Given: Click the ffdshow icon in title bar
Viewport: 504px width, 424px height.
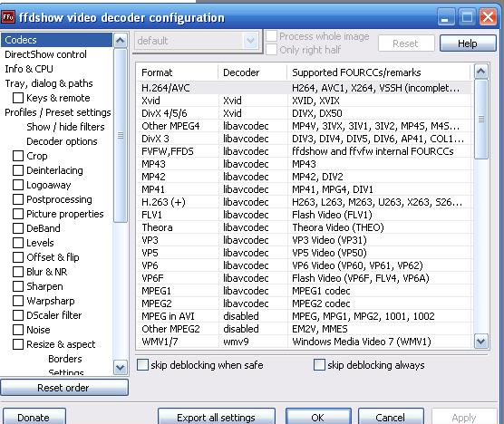Looking at the screenshot, I should (8, 16).
